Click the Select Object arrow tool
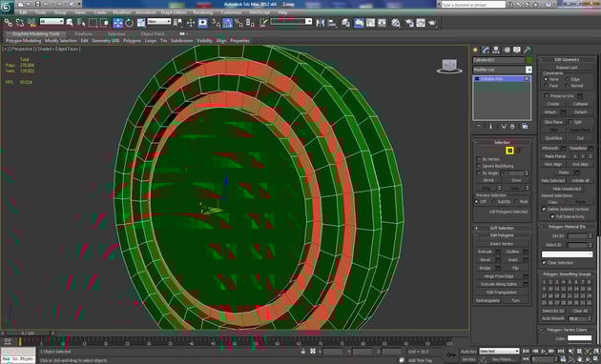 70,23
